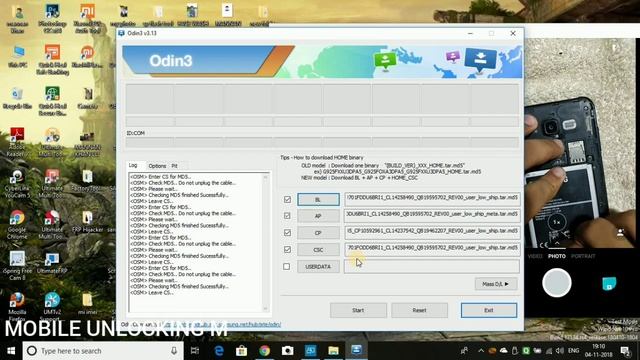This screenshot has width=640, height=360.
Task: Click the CP file select button
Action: (x=318, y=233)
